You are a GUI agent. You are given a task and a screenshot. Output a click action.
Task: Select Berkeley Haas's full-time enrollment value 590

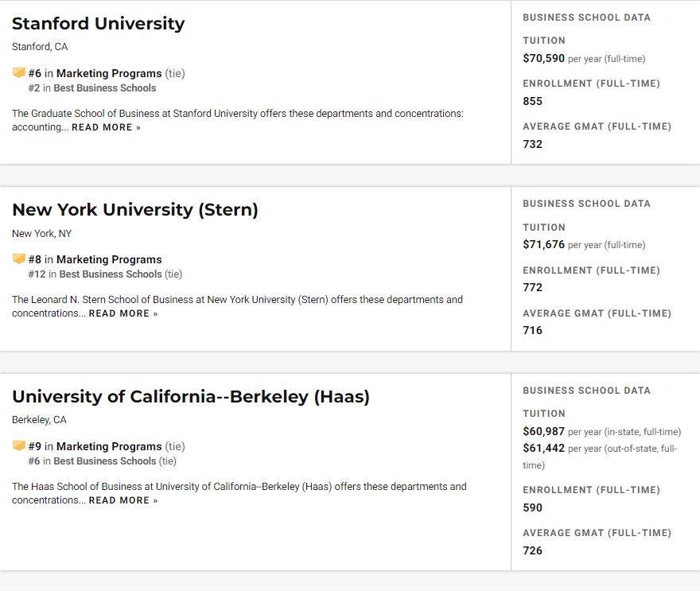click(x=533, y=507)
